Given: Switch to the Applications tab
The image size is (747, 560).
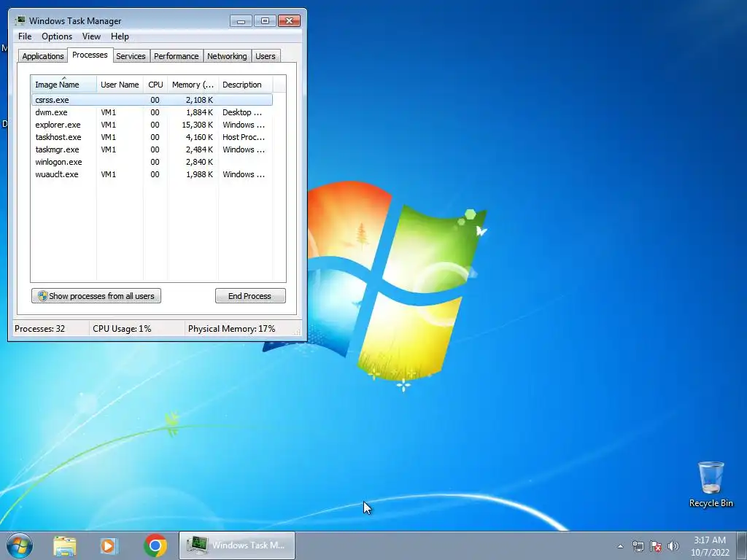Looking at the screenshot, I should coord(43,56).
